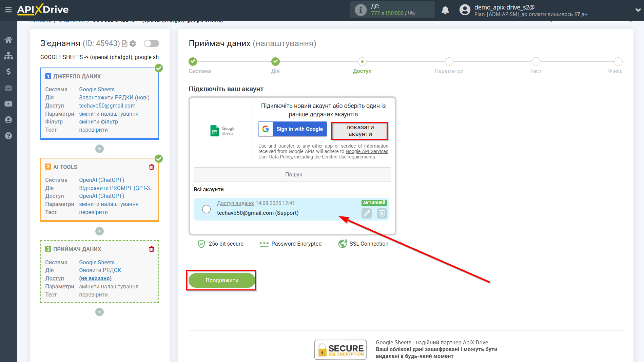This screenshot has width=644, height=362.
Task: Open the notifications bell
Action: pos(445,10)
